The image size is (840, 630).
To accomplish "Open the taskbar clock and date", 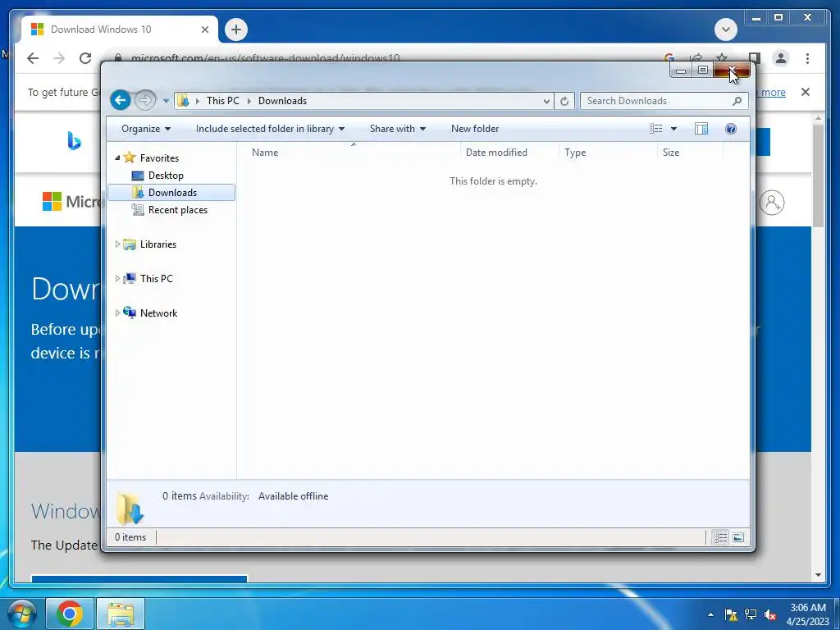I will (x=808, y=614).
